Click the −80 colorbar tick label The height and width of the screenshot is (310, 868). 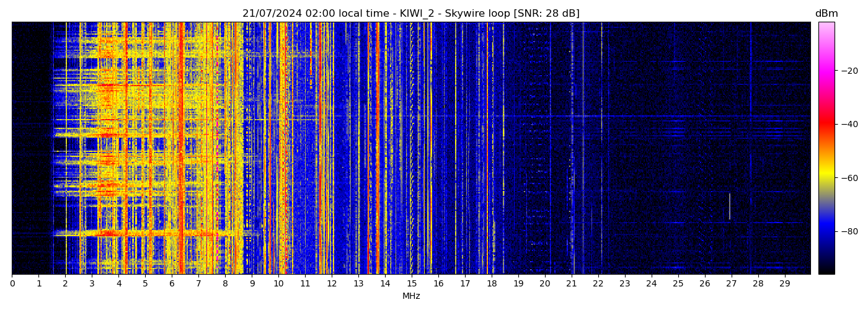pyautogui.click(x=847, y=231)
